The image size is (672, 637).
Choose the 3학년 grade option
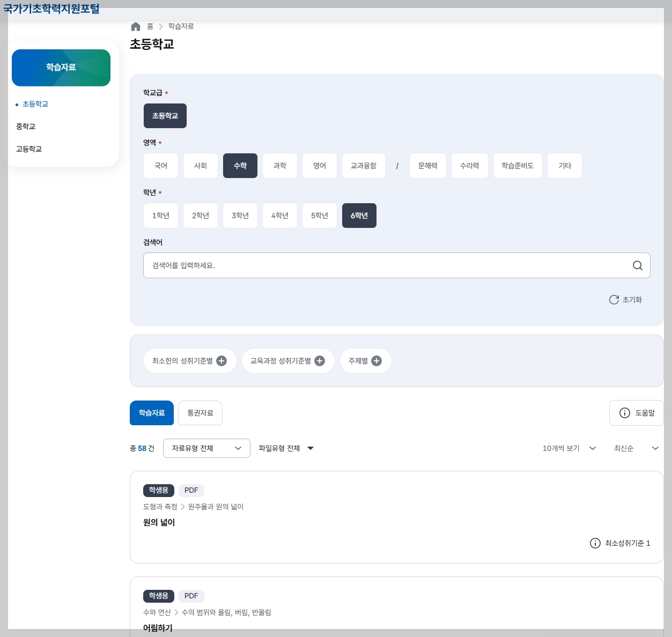[x=240, y=216]
